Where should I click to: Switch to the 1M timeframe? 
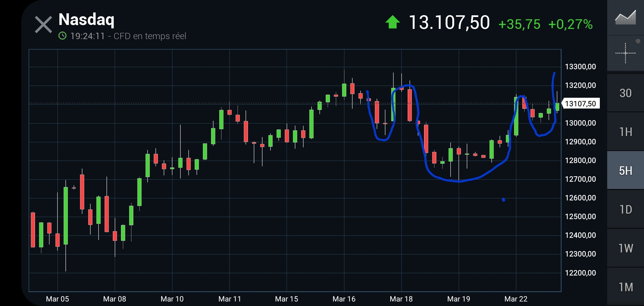click(625, 287)
